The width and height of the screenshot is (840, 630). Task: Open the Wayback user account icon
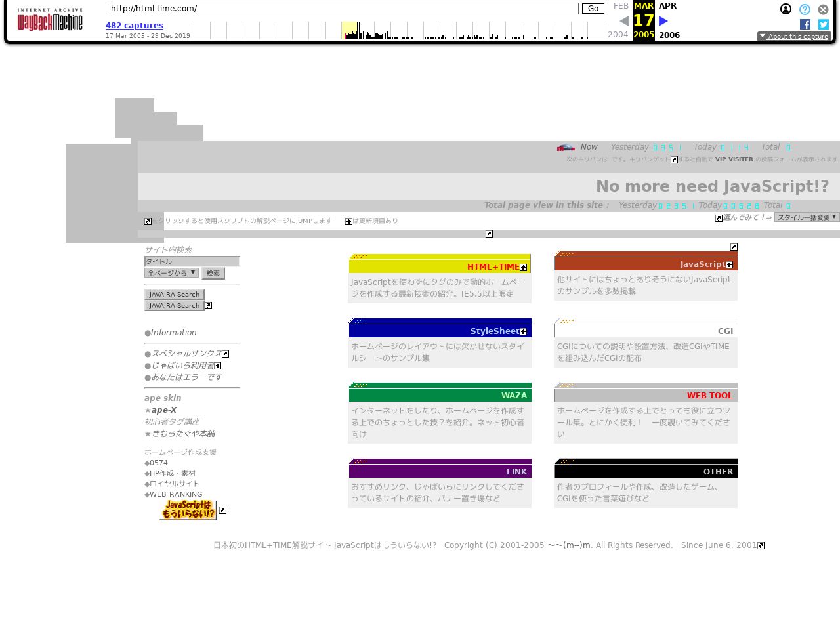[786, 9]
